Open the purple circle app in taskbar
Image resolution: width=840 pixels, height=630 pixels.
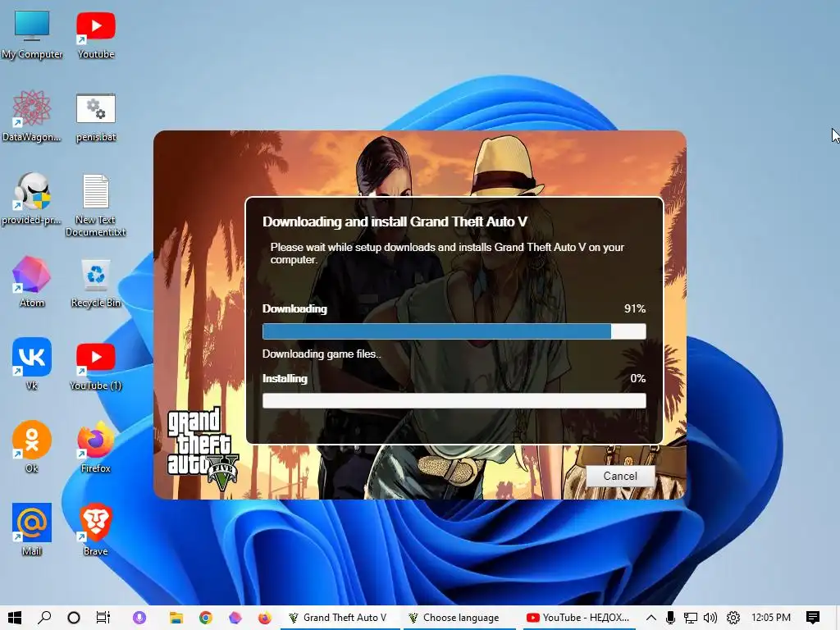(139, 618)
